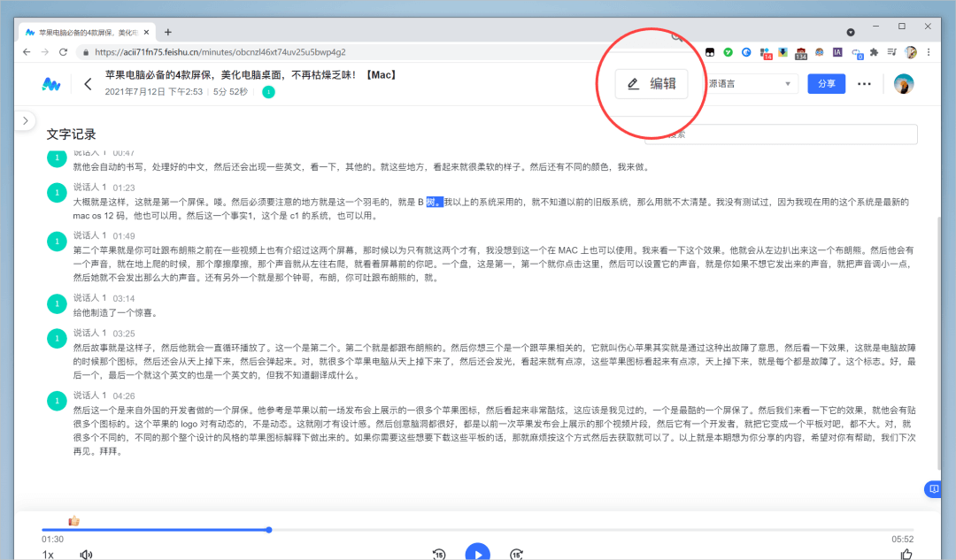Image resolution: width=956 pixels, height=560 pixels.
Task: Open the Chrome three-dot menu
Action: pyautogui.click(x=929, y=52)
